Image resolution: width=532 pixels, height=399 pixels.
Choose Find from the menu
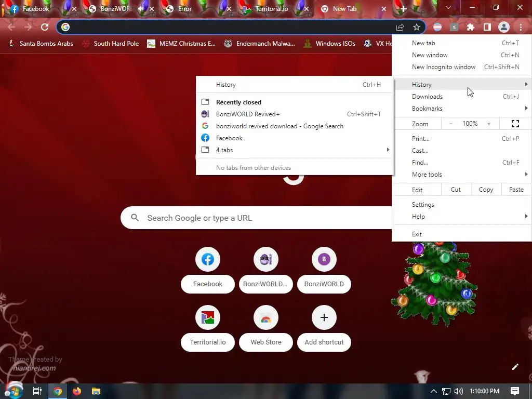(462, 163)
